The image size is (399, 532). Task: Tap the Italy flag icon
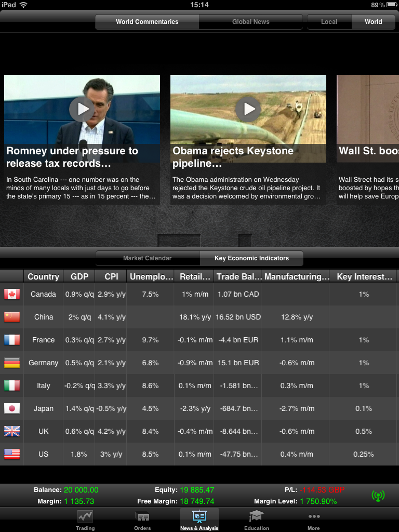(x=12, y=385)
